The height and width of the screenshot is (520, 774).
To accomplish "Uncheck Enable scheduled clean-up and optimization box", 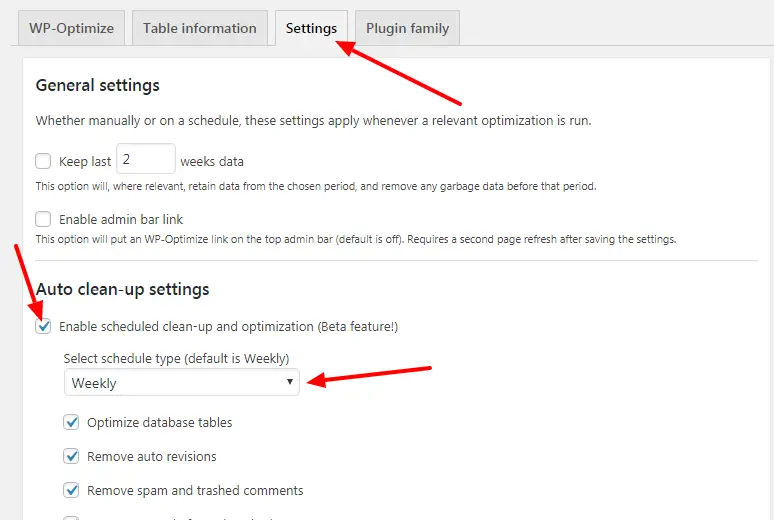I will [43, 326].
